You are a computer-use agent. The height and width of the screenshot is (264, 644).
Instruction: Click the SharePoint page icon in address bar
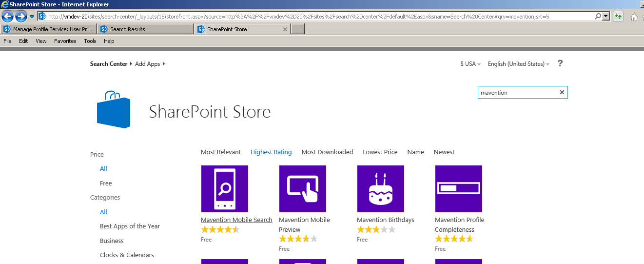(x=42, y=17)
